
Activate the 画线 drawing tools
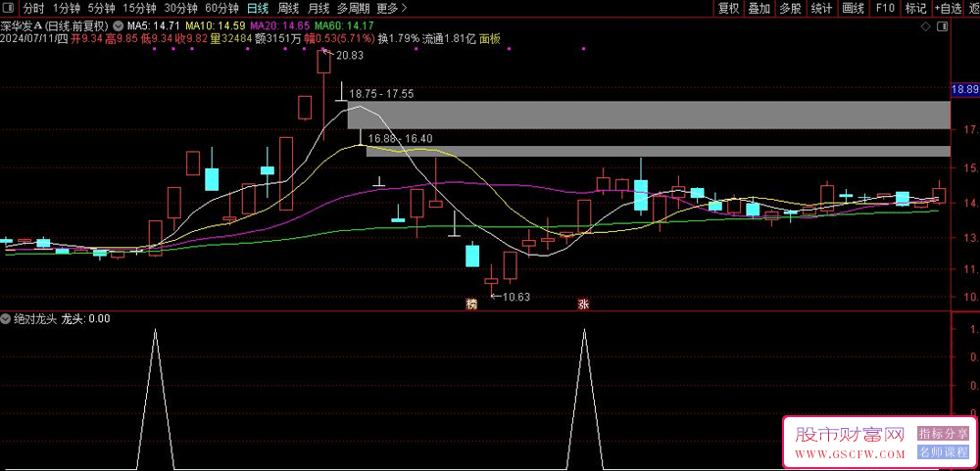pos(853,8)
